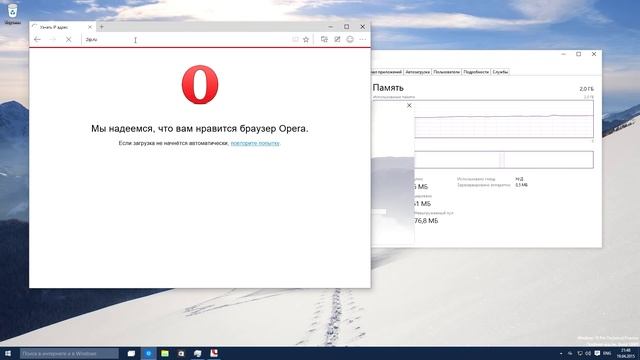Click the Make a web note icon
640x360 pixels.
coord(337,40)
